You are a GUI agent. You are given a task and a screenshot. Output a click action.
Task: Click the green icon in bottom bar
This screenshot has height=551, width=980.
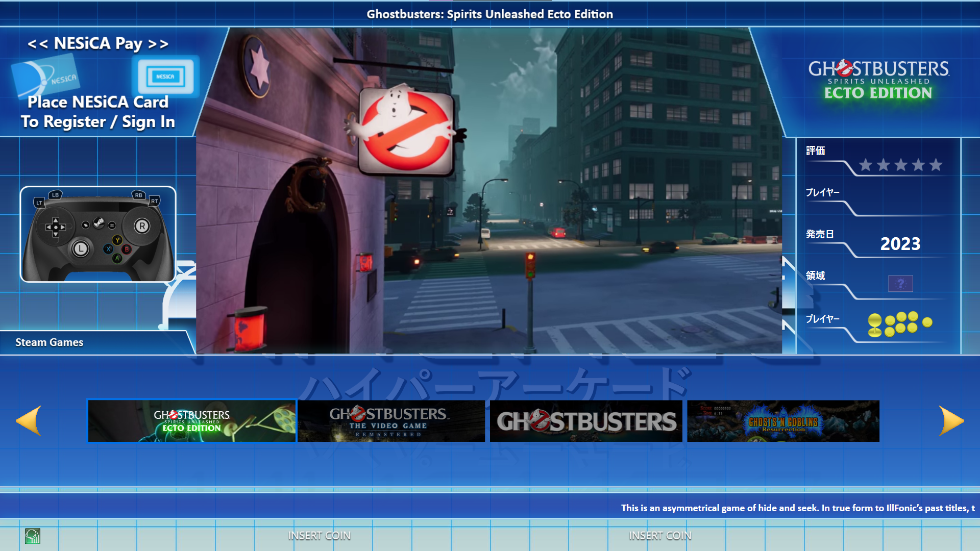click(33, 536)
